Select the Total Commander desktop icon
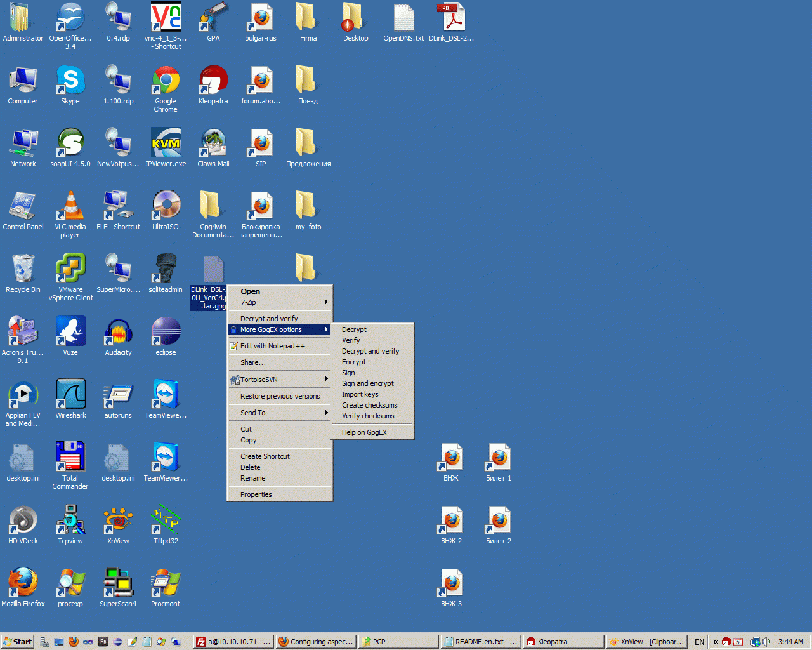 pyautogui.click(x=70, y=466)
